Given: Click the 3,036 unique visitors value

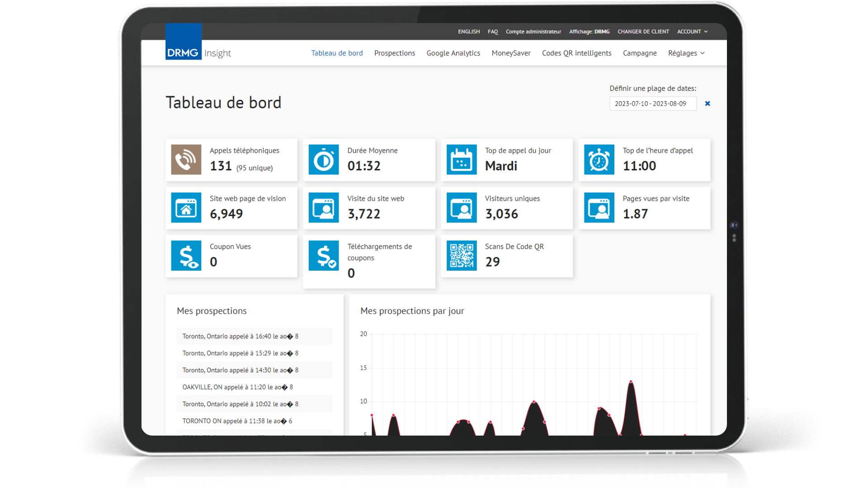Looking at the screenshot, I should pos(501,214).
